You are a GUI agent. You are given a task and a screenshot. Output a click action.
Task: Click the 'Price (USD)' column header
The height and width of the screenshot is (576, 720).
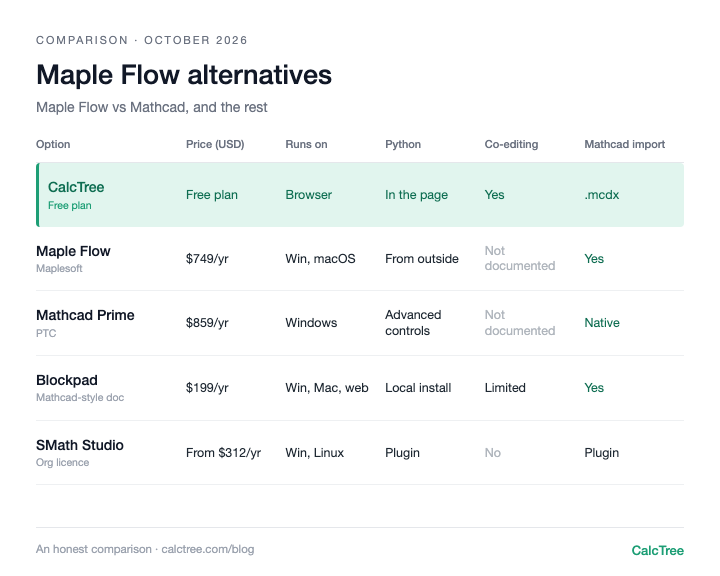click(215, 144)
